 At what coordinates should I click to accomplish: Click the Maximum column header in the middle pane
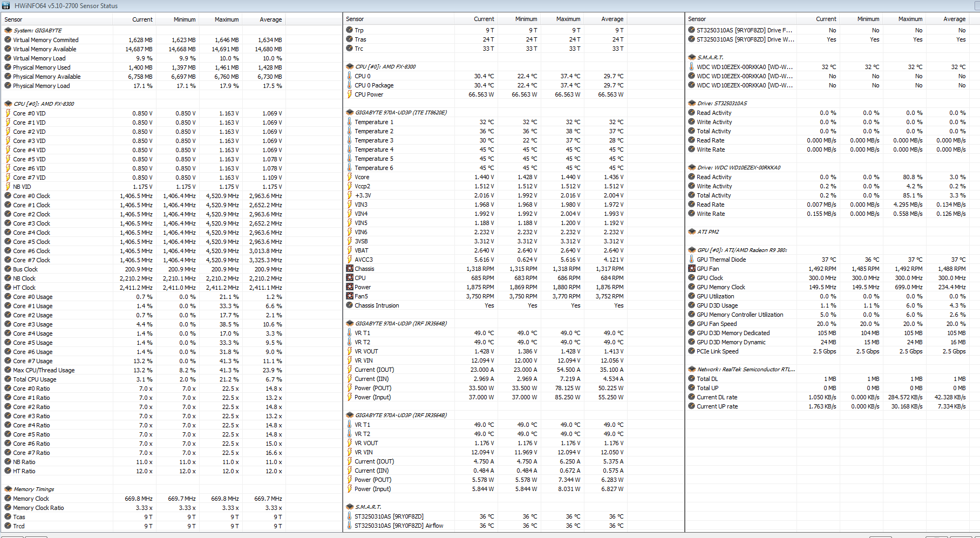(x=561, y=19)
